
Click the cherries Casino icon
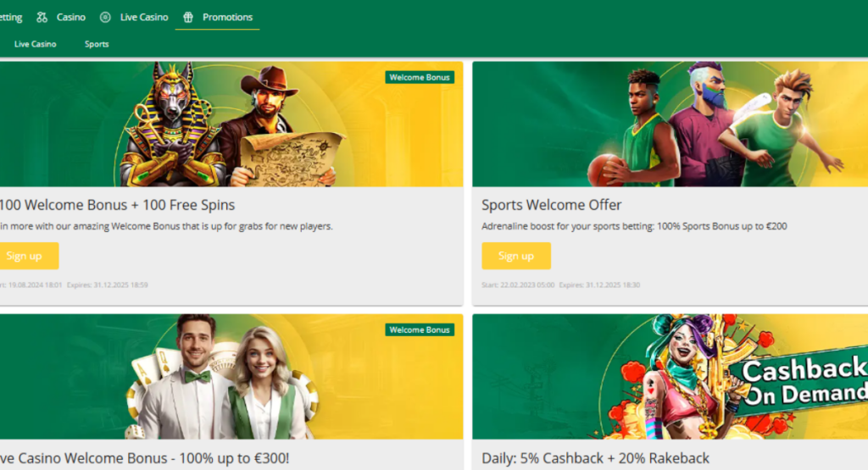(42, 17)
